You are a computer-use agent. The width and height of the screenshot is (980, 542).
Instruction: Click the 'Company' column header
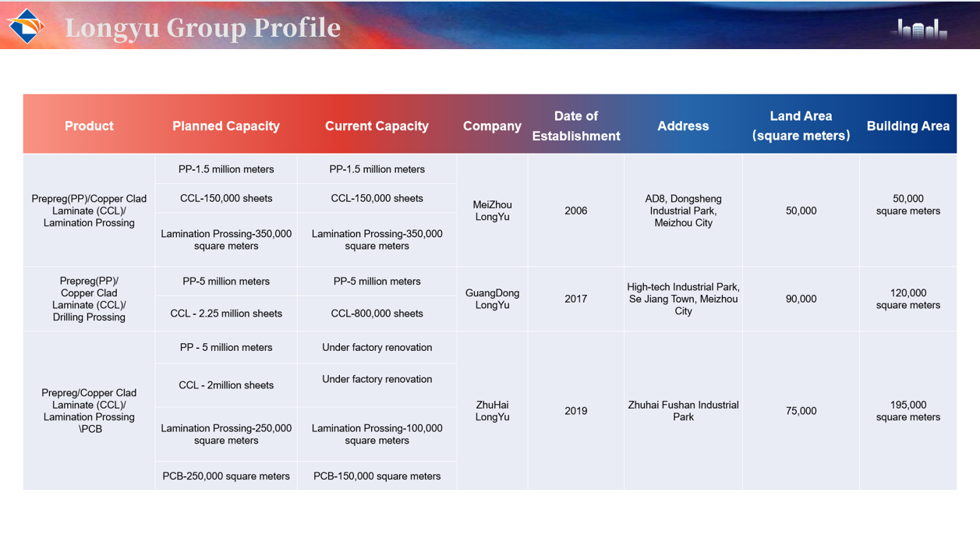pyautogui.click(x=492, y=126)
